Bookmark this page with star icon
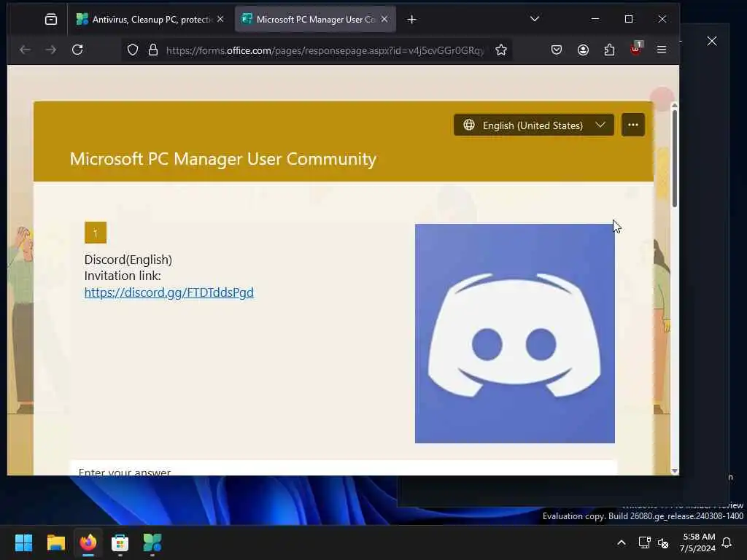 coord(500,50)
